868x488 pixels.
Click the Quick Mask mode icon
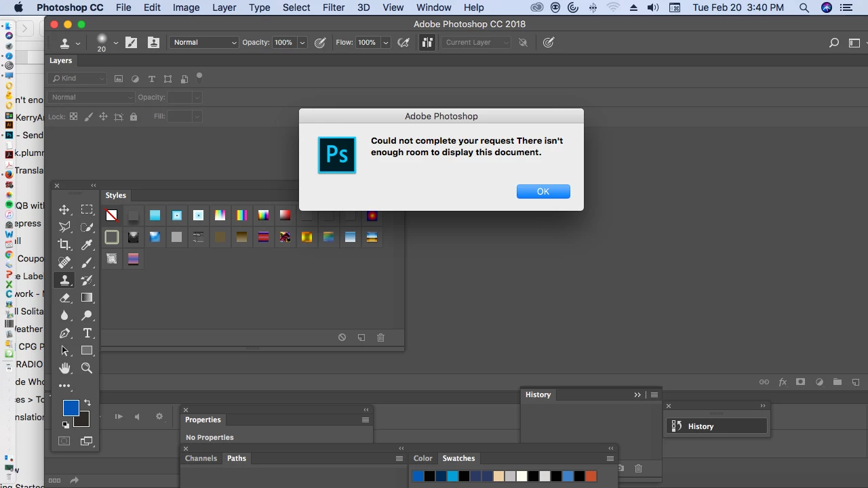(64, 441)
